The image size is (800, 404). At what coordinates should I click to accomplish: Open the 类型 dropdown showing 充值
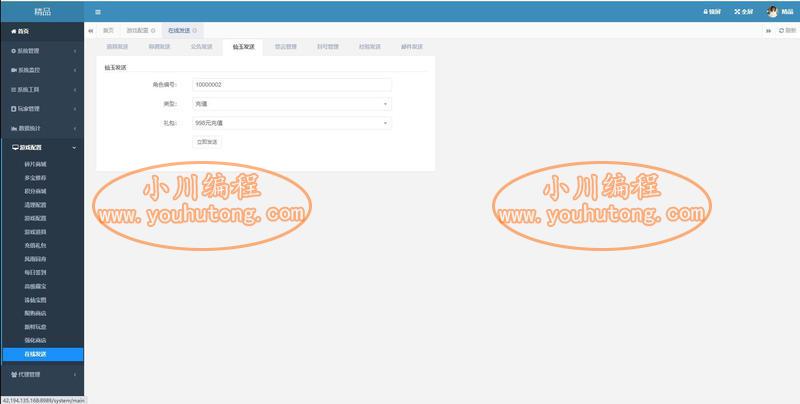(292, 104)
